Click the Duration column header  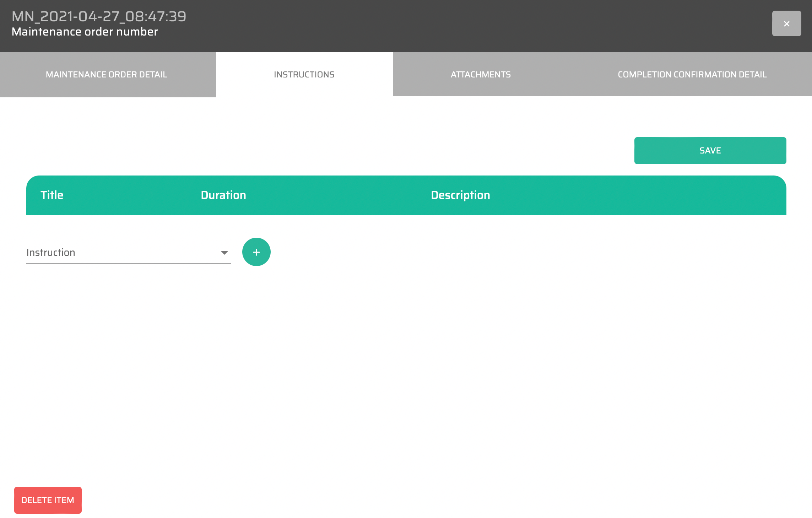point(223,195)
